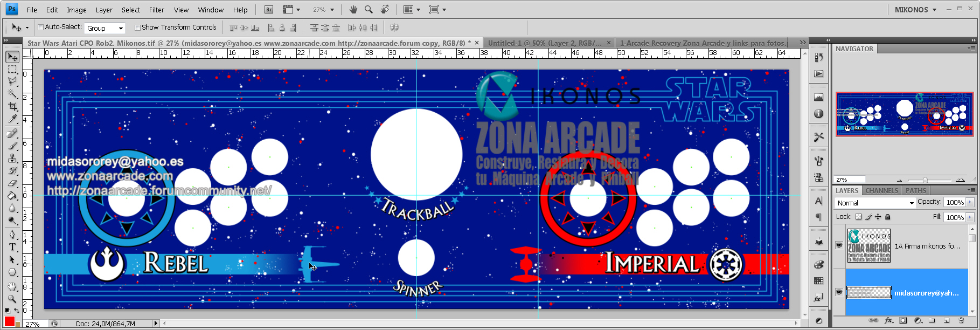The image size is (980, 330).
Task: Switch to 1-Arcade Recovery Zona Arcade document tab
Action: 703,43
